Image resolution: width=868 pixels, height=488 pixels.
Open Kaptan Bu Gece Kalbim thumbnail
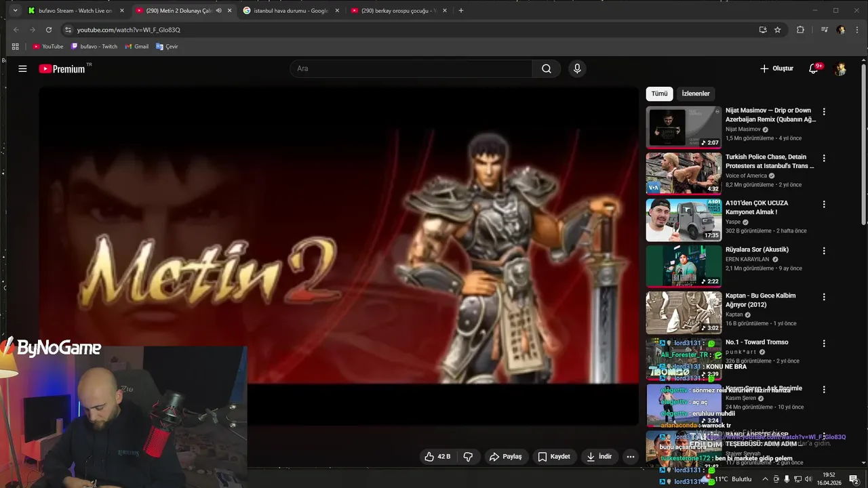tap(684, 312)
